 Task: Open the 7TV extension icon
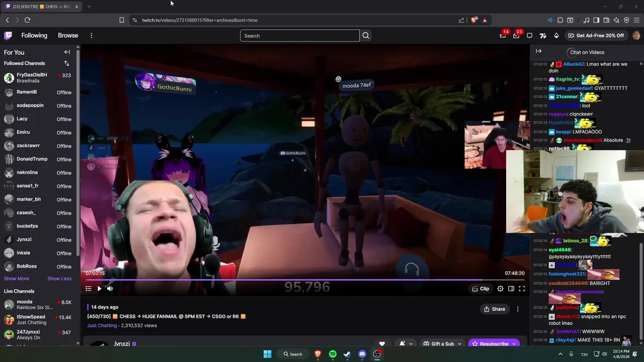pyautogui.click(x=543, y=36)
